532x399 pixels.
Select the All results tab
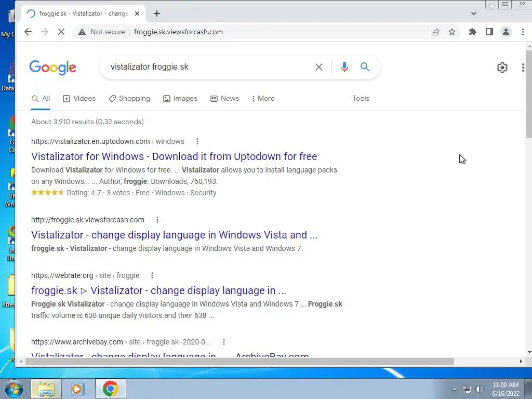(x=41, y=98)
